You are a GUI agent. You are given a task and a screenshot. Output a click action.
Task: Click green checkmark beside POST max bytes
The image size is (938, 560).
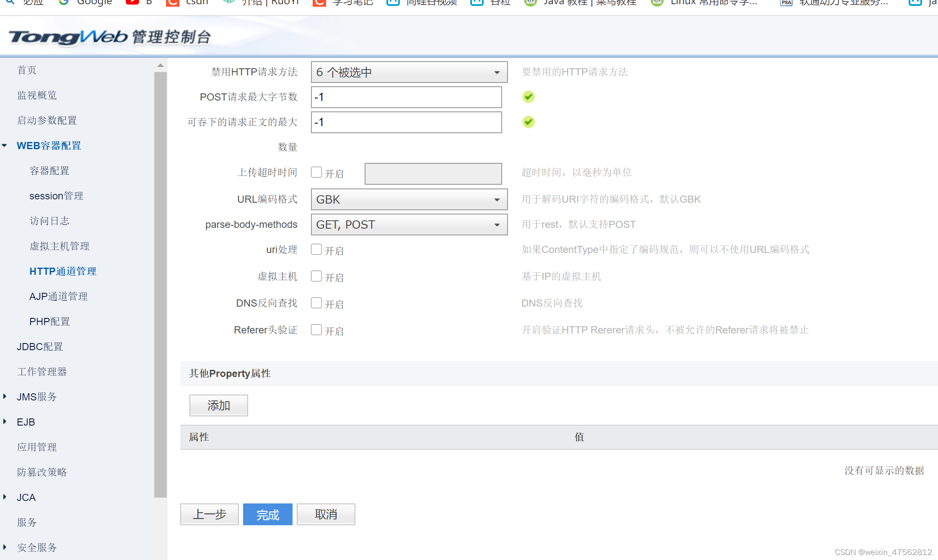click(x=528, y=97)
